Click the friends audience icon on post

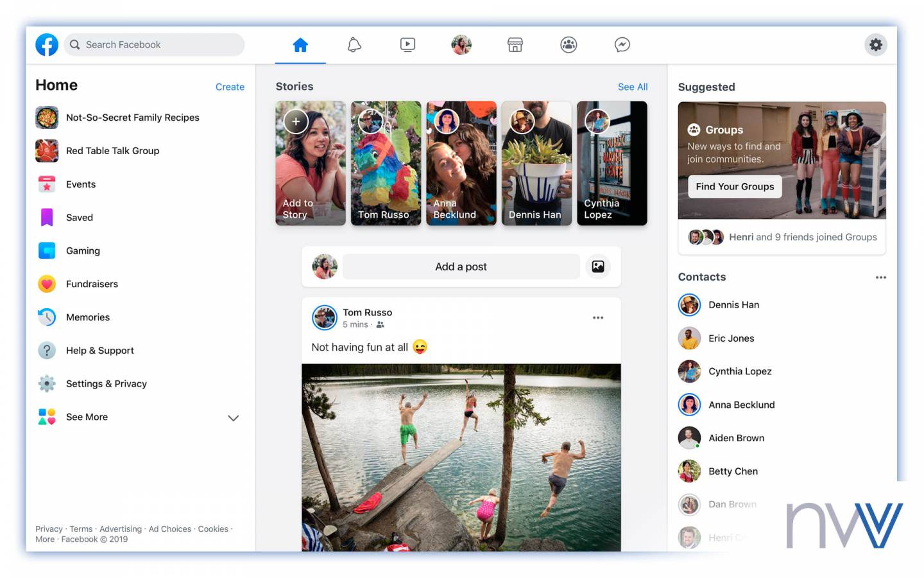pyautogui.click(x=381, y=325)
